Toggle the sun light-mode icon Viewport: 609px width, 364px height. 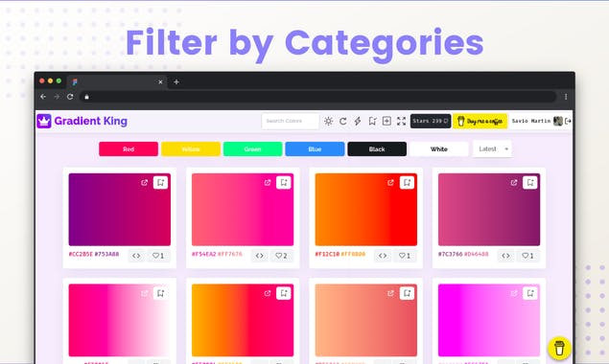328,121
